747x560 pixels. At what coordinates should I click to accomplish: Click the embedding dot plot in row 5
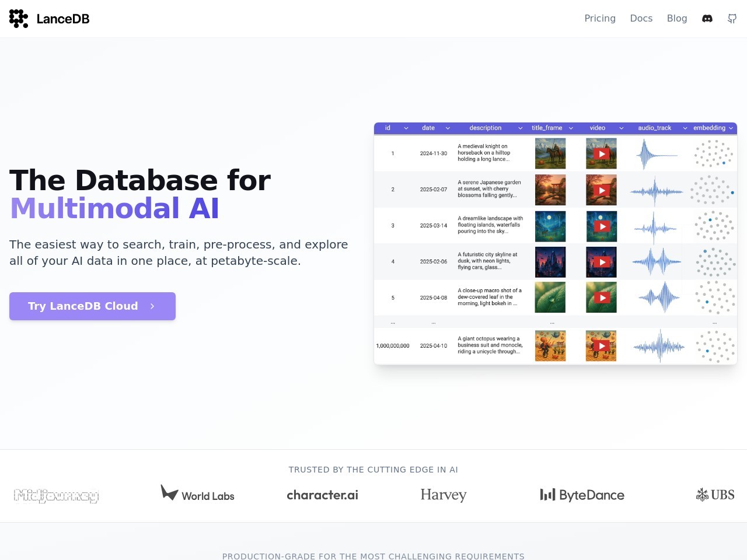click(x=715, y=297)
